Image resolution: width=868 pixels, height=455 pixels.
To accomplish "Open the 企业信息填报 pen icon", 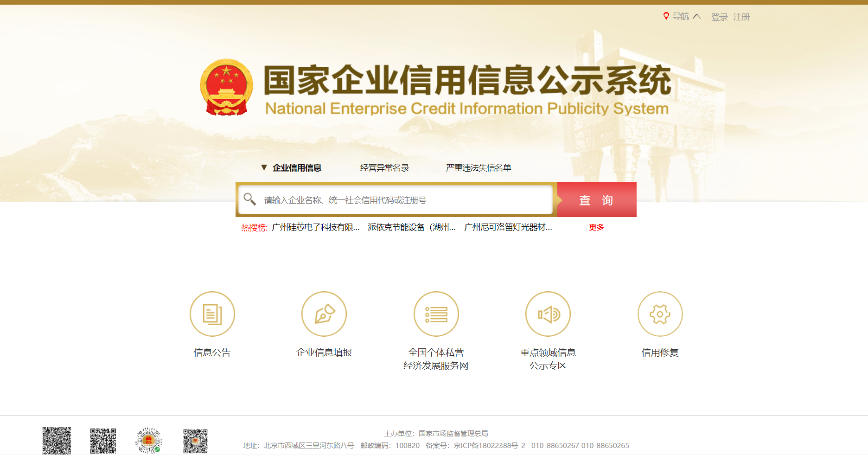I will [x=324, y=314].
